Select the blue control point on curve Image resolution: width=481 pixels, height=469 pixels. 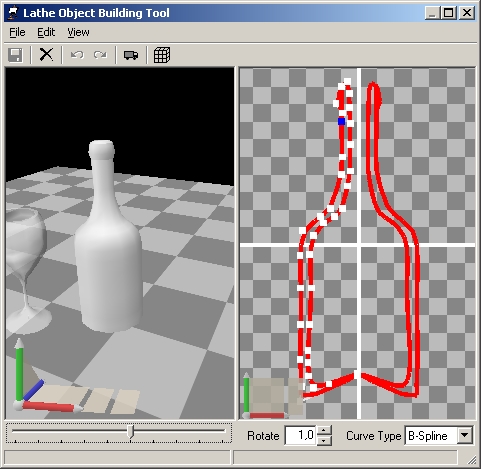coord(341,121)
